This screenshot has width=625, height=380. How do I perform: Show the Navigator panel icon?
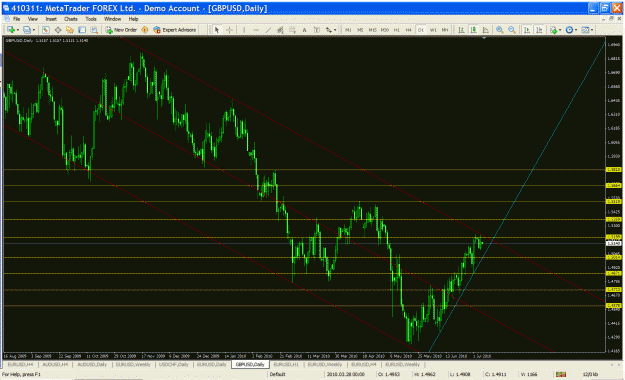tap(70, 30)
